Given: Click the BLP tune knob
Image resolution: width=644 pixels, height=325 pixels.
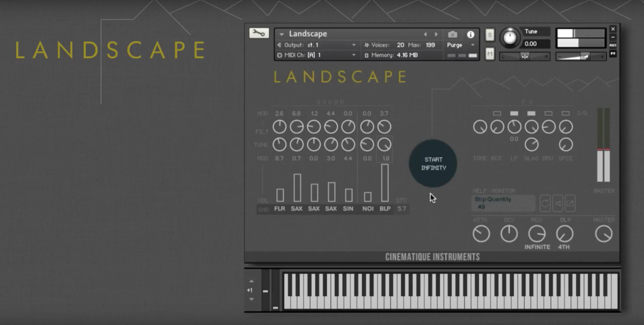Looking at the screenshot, I should [x=385, y=145].
